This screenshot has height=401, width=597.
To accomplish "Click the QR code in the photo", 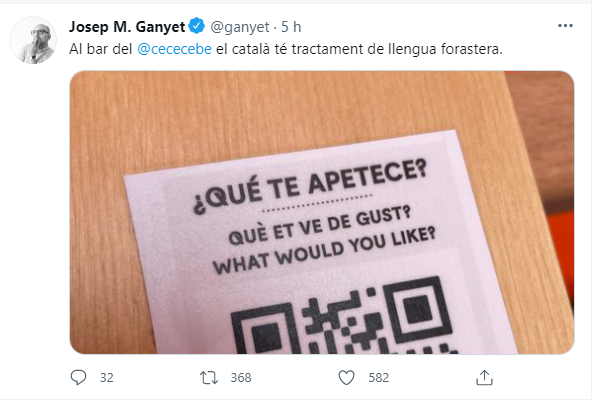I will coord(343,316).
